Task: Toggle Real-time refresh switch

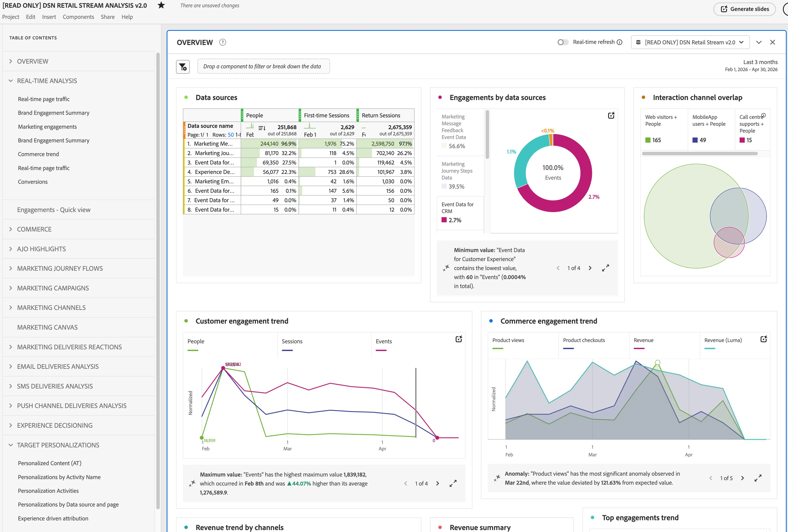Action: 563,42
